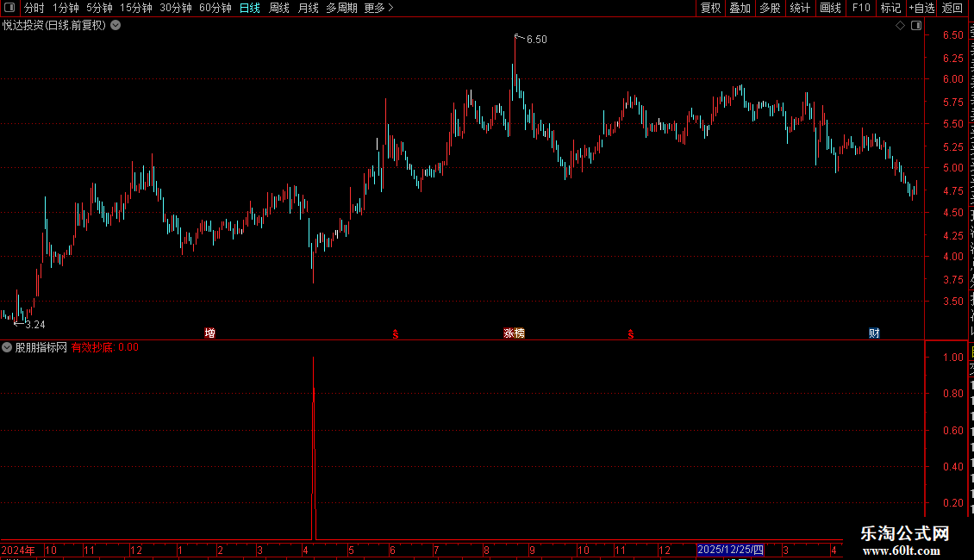
Task: Switch to 周线 weekly chart
Action: pos(279,8)
